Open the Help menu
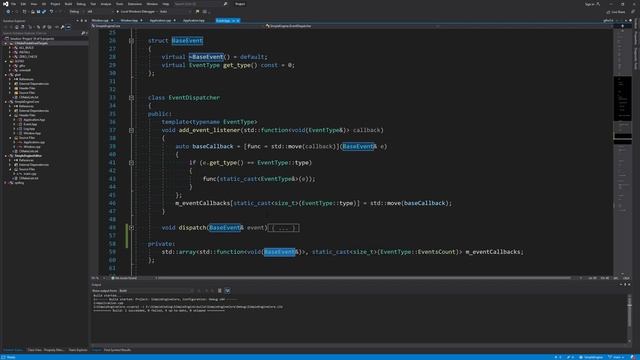 click(166, 4)
